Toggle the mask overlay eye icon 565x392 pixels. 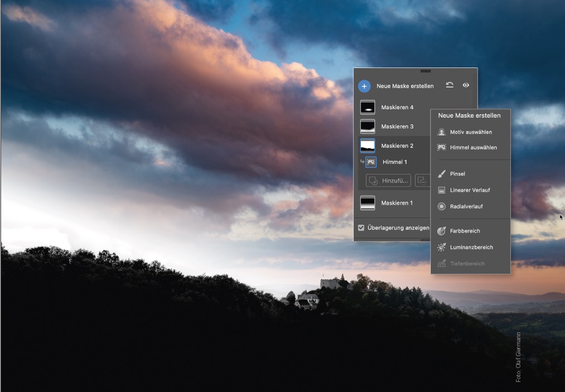coord(466,85)
